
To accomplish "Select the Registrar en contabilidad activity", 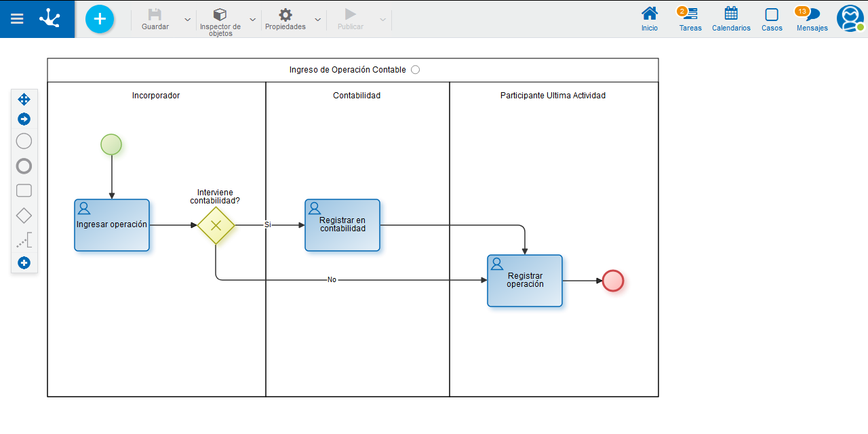I will pyautogui.click(x=342, y=225).
